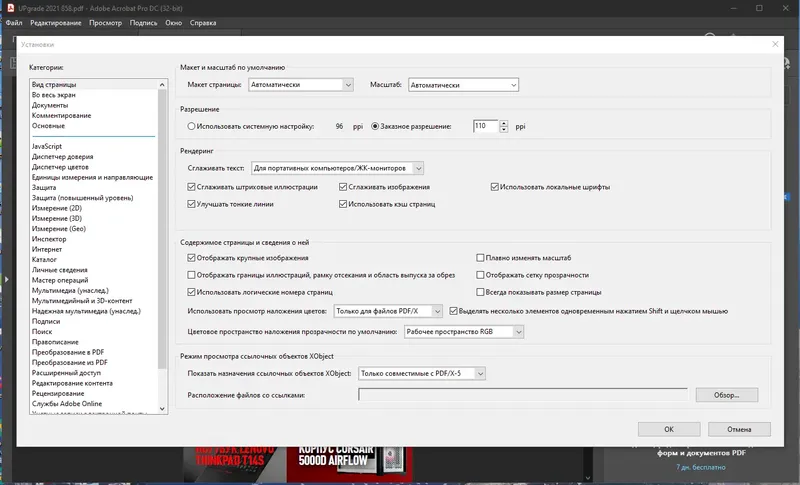Select Заказное разрешение radio button
This screenshot has height=485, width=800.
[375, 126]
